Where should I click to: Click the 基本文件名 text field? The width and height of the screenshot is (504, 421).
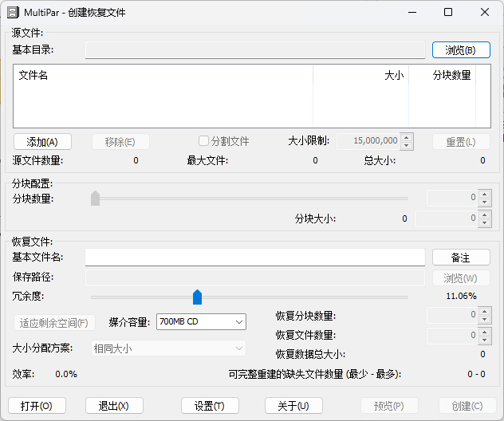point(255,258)
